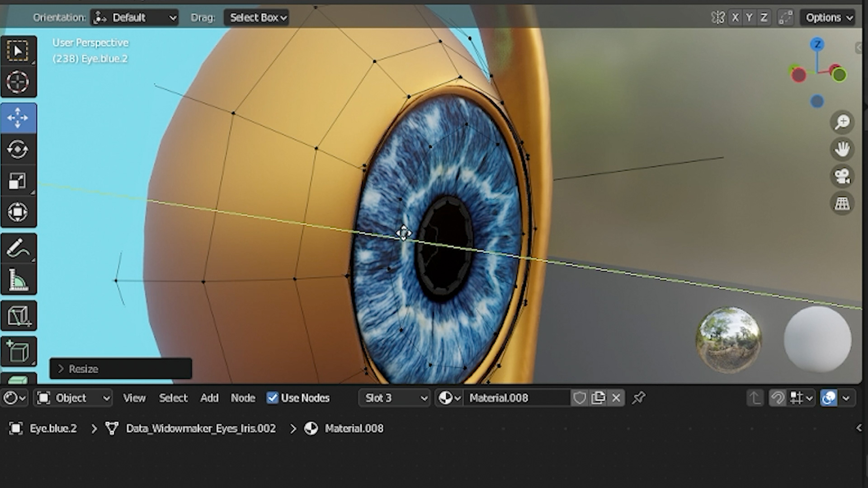Click fake user shield icon for Material.008
Viewport: 868px width, 488px height.
pyautogui.click(x=580, y=398)
